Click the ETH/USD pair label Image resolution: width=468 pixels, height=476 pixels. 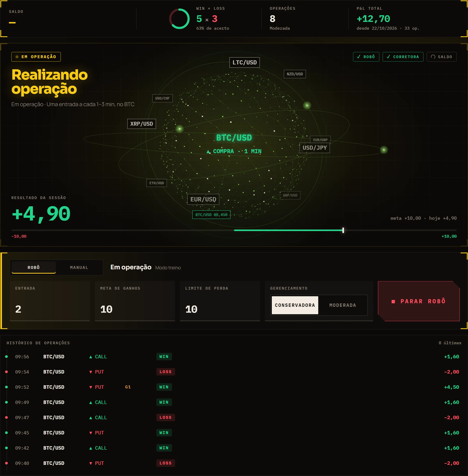pos(157,183)
